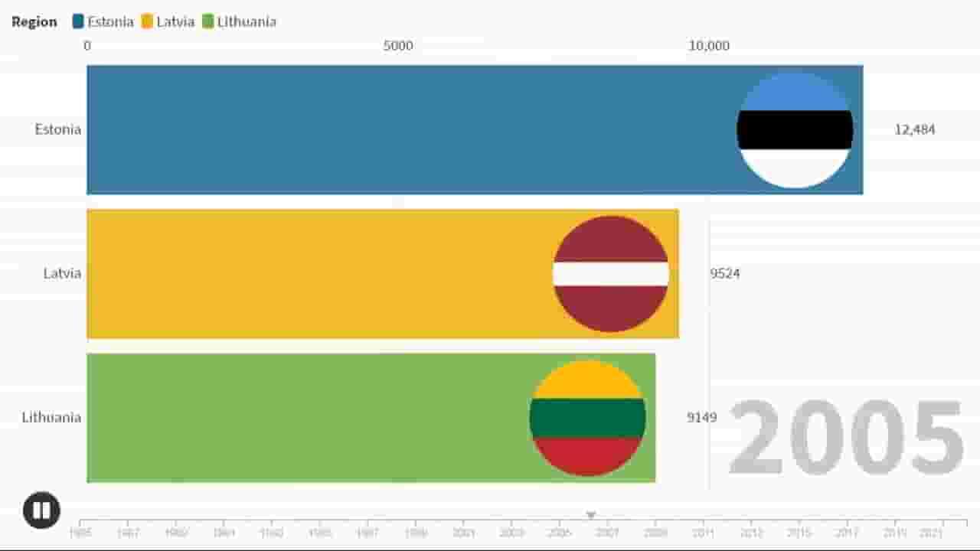This screenshot has width=980, height=551.
Task: Click the Latvia row label beside the bar
Action: [x=62, y=273]
